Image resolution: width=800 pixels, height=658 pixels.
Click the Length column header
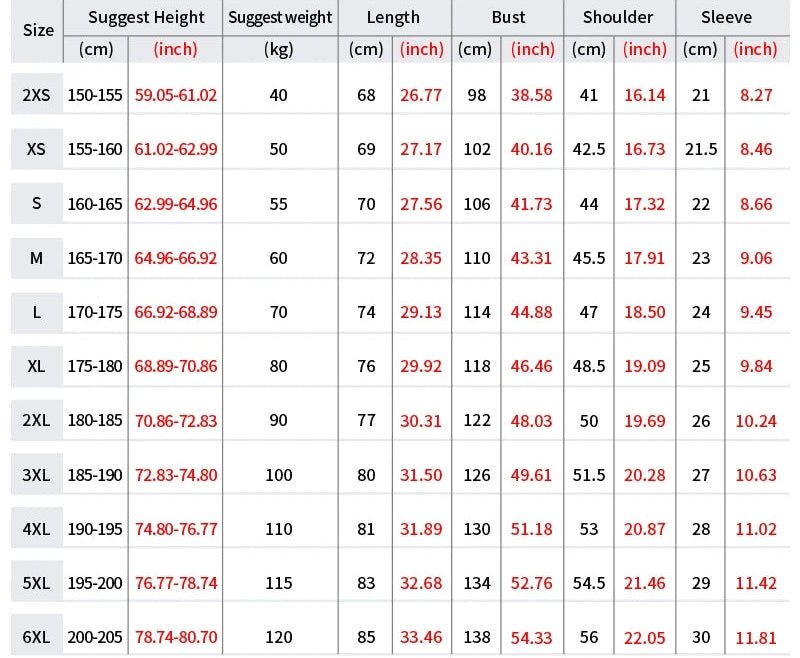pyautogui.click(x=393, y=17)
